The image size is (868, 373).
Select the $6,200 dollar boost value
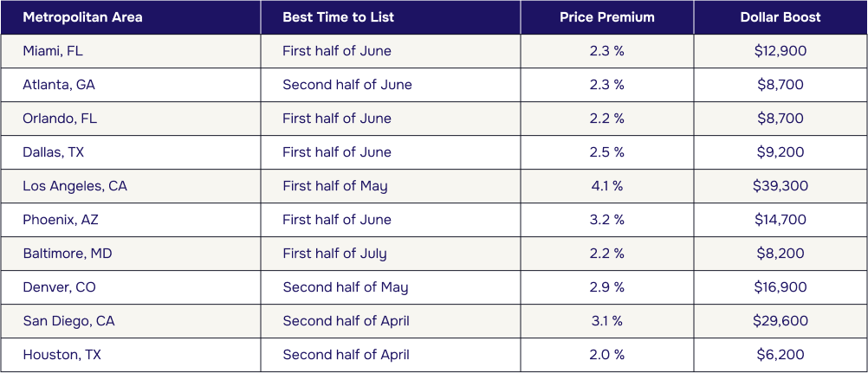[781, 356]
